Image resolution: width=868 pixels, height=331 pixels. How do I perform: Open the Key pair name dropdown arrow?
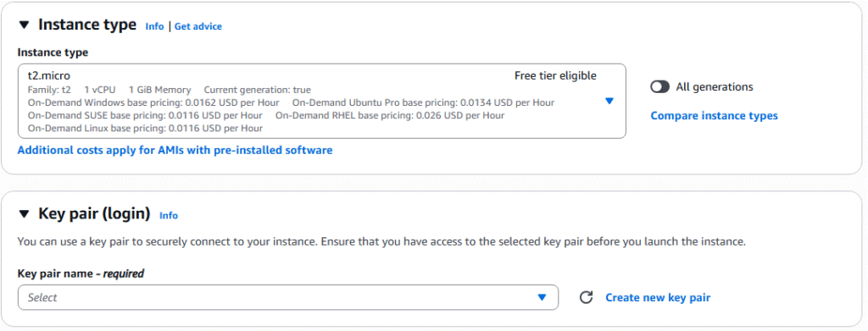[542, 297]
